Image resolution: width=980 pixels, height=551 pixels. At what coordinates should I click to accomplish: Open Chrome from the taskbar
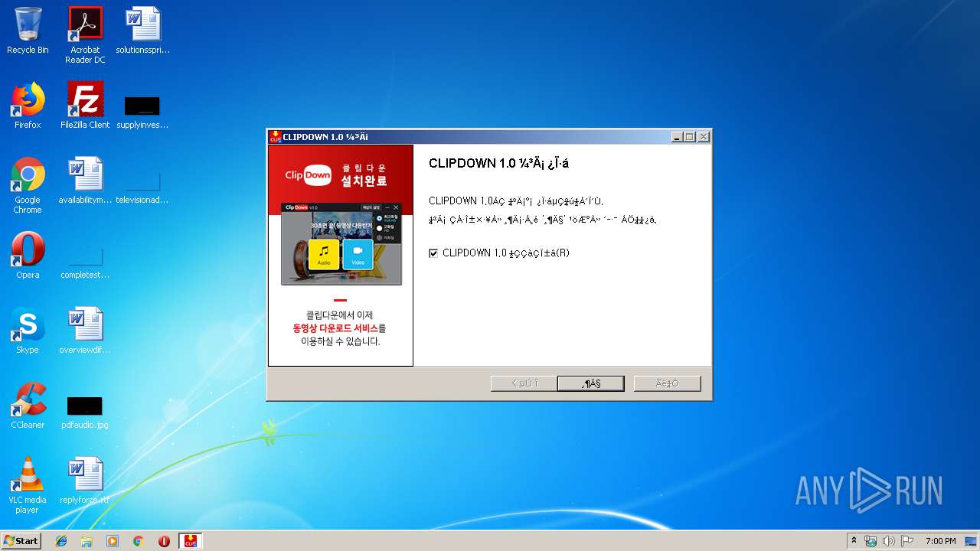139,541
